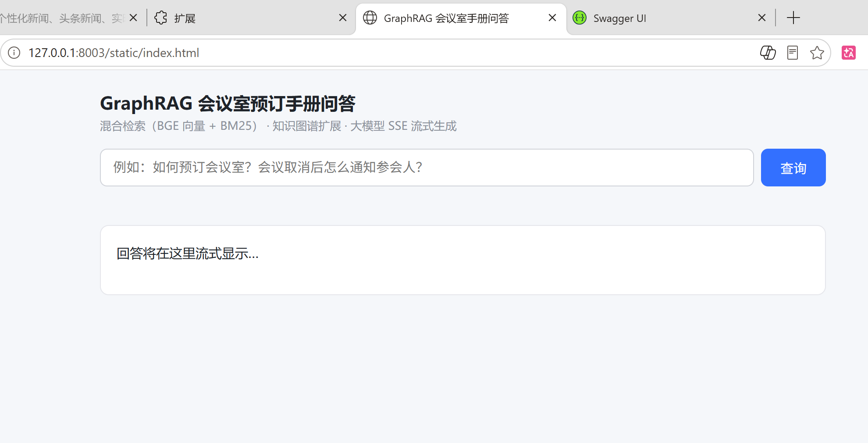The image size is (868, 443).
Task: Click the puzzle-piece icon on 扩展 tab
Action: pos(161,18)
